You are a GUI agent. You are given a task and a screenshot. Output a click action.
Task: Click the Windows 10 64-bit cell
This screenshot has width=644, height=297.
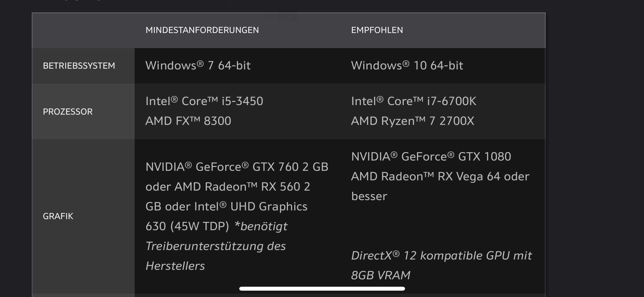(x=407, y=65)
